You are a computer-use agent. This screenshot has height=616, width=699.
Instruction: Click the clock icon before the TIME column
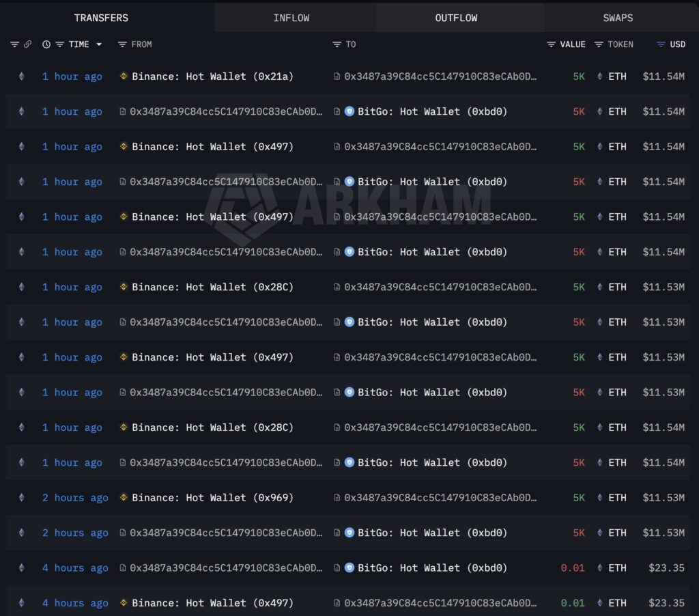(x=45, y=44)
